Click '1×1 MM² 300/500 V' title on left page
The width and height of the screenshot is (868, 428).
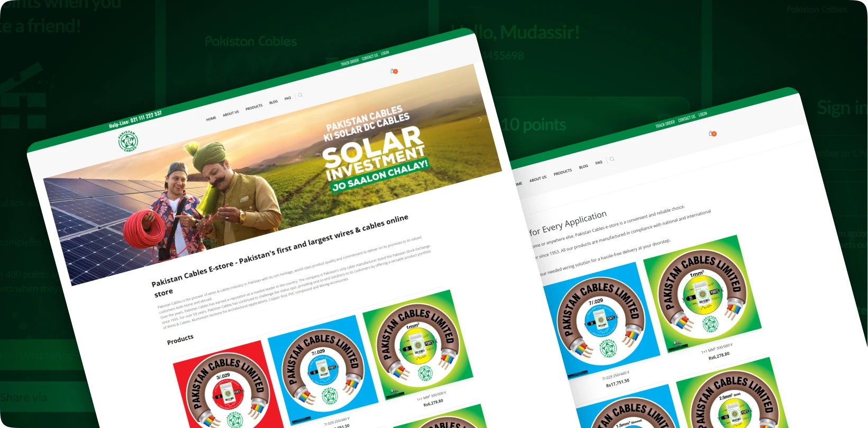point(431,396)
